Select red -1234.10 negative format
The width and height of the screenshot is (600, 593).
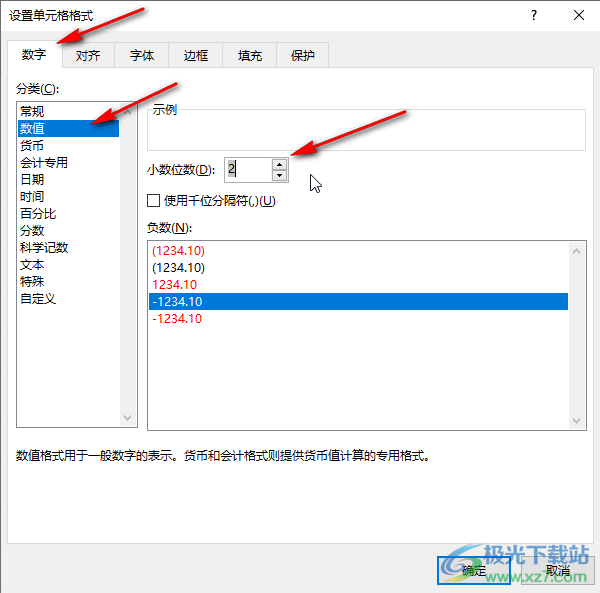[x=358, y=319]
